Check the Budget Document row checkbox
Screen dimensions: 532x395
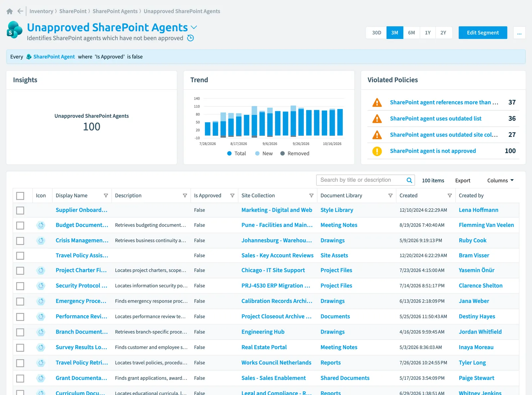(20, 225)
